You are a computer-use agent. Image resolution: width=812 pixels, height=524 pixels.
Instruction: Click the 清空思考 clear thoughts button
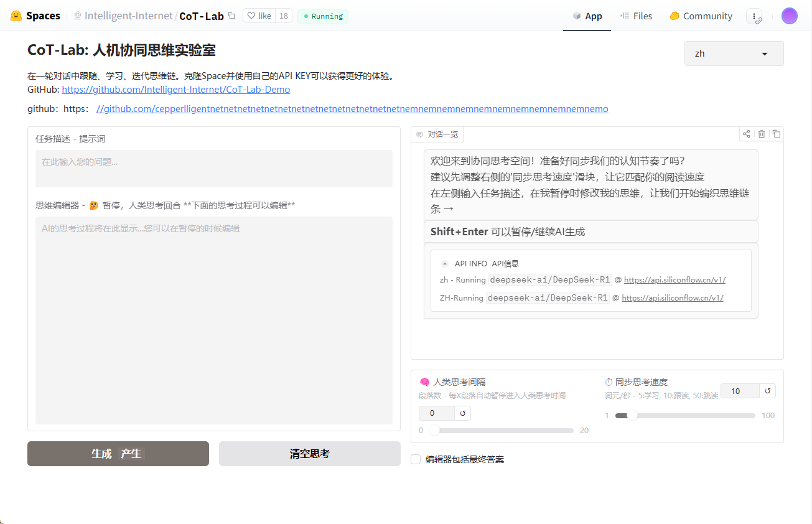coord(310,454)
